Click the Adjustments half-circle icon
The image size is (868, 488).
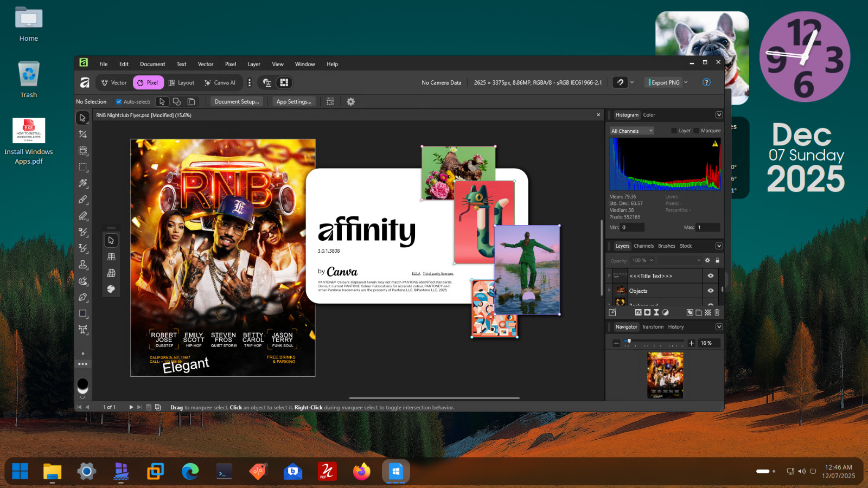click(666, 312)
